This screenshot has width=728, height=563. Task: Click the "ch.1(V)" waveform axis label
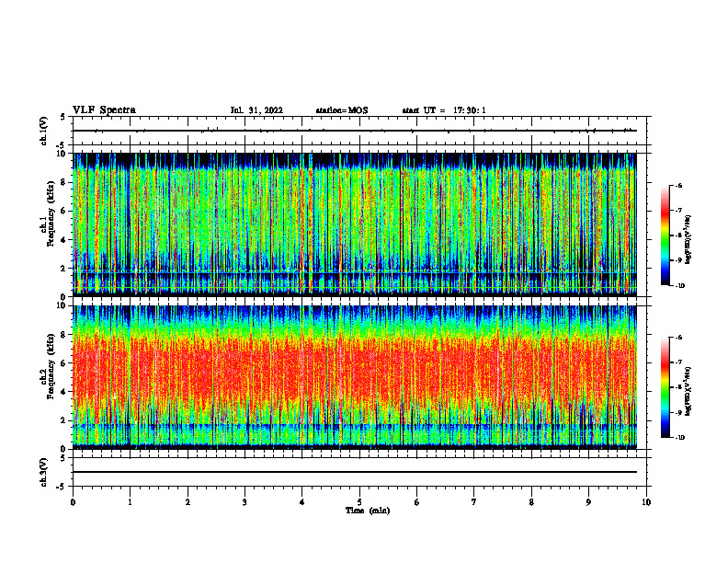pos(44,131)
